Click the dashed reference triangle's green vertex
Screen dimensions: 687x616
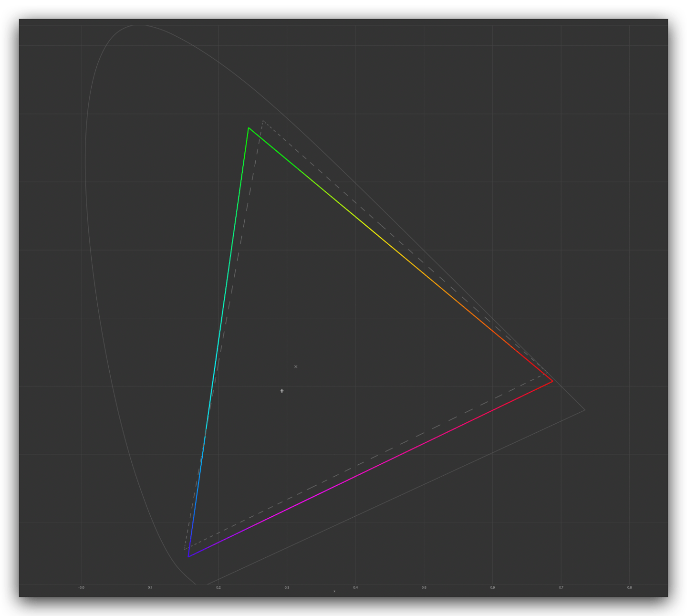263,121
